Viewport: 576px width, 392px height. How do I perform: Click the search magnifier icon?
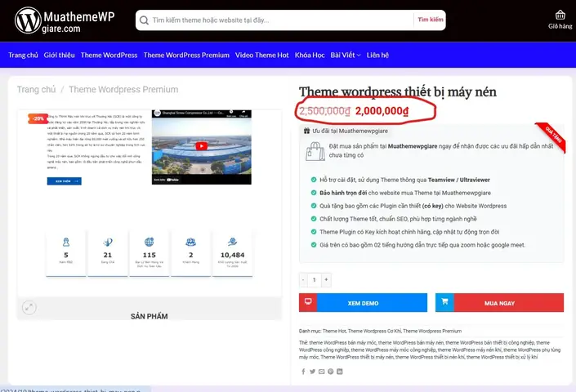pyautogui.click(x=144, y=20)
